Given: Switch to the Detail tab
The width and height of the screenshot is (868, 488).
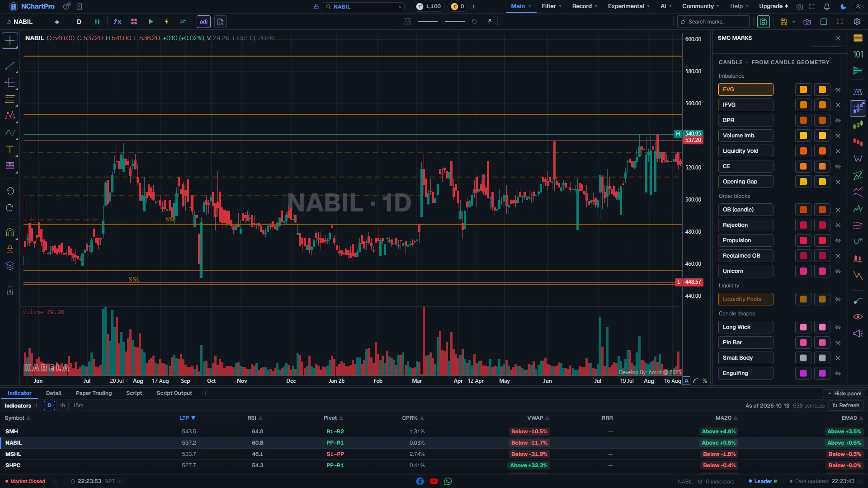Looking at the screenshot, I should [x=54, y=393].
